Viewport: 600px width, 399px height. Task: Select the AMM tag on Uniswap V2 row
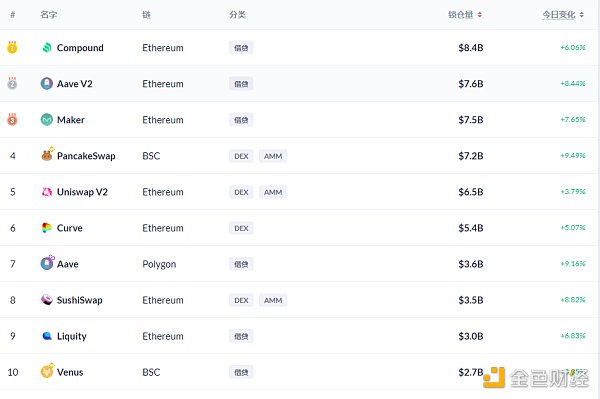(x=273, y=192)
